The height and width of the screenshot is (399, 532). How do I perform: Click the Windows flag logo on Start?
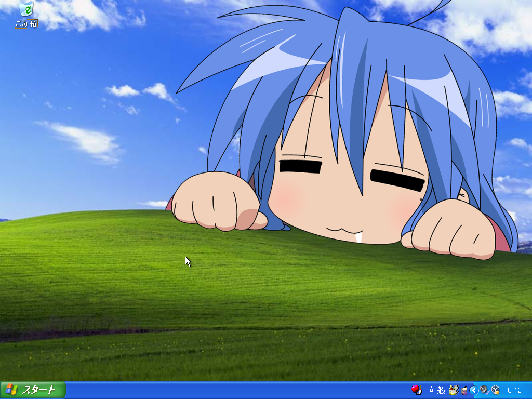tap(11, 390)
